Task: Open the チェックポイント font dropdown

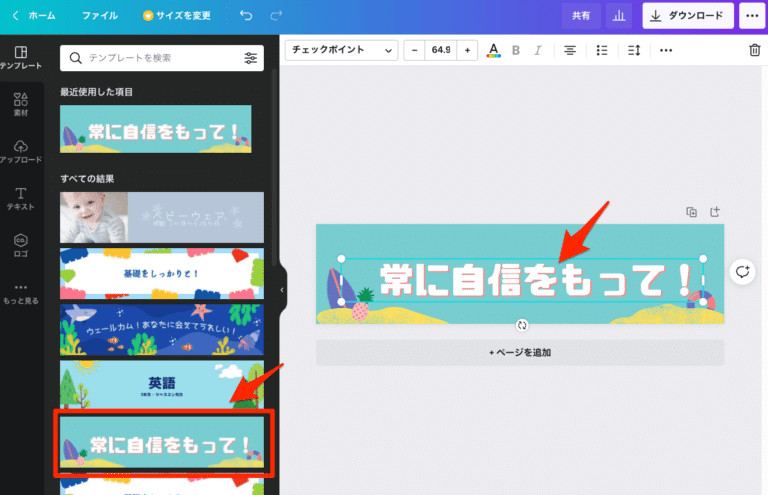Action: pos(341,50)
